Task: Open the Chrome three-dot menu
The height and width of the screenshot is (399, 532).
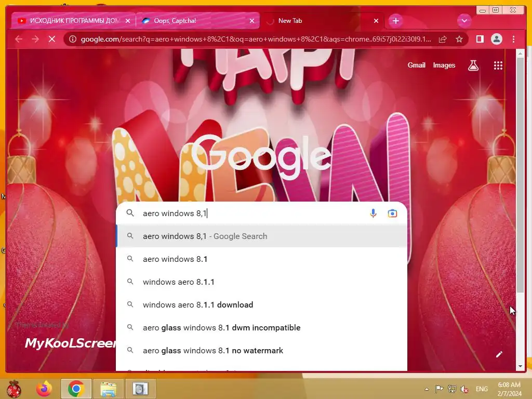Action: tap(513, 39)
